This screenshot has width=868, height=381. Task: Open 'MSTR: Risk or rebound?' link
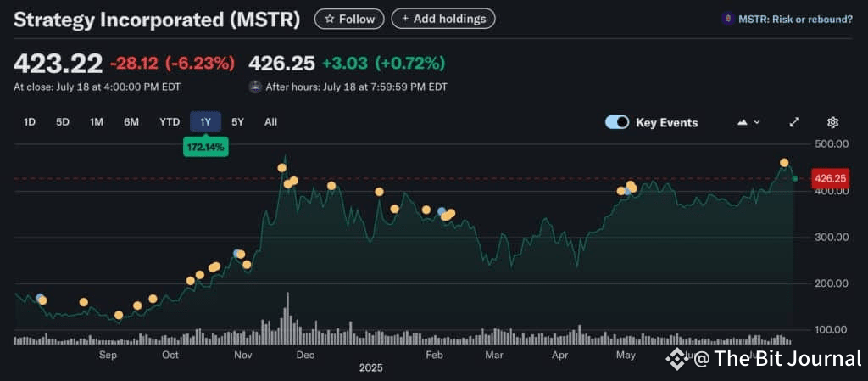click(795, 19)
